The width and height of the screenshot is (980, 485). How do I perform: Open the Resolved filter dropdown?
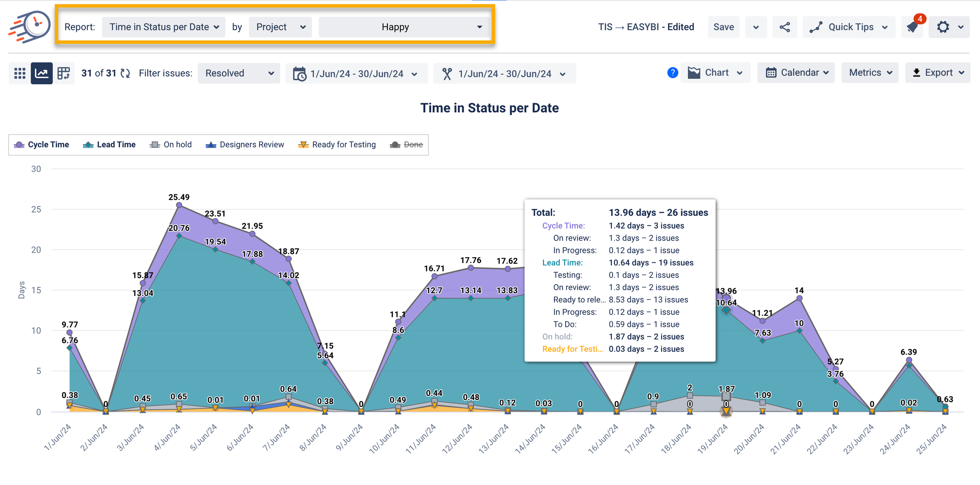239,73
